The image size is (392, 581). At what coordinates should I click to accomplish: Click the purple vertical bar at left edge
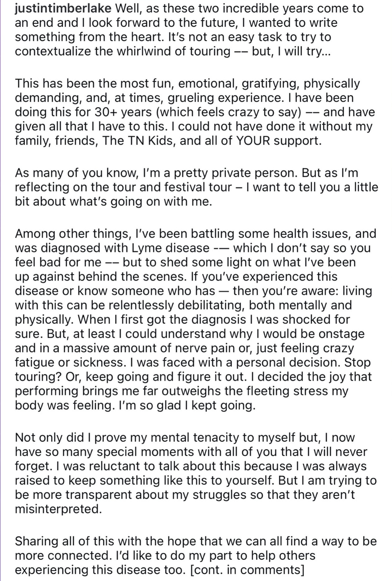(x=1, y=290)
